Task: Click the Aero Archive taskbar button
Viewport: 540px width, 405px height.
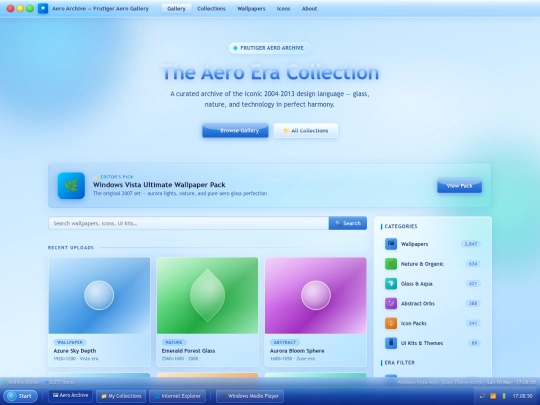Action: (x=71, y=395)
